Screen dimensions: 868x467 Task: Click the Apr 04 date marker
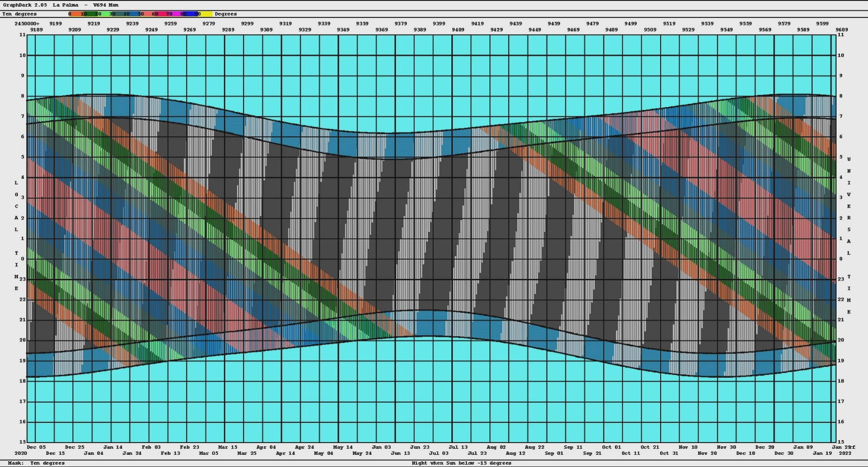[x=266, y=447]
